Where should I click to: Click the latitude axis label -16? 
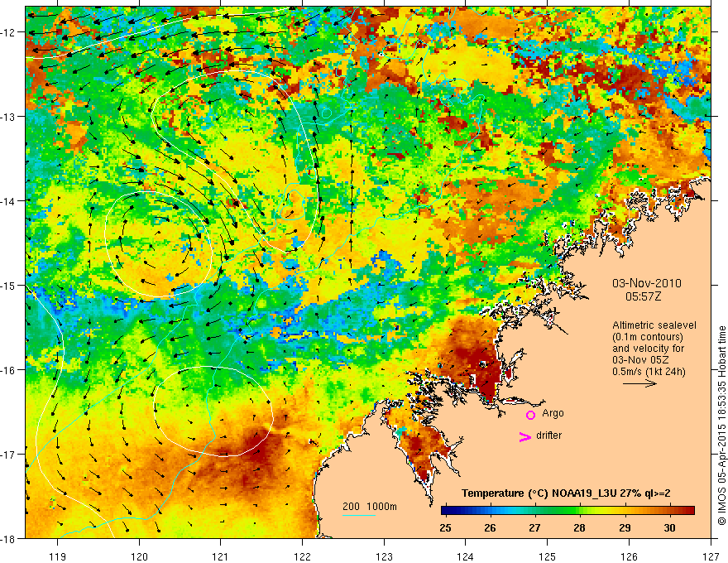(9, 370)
